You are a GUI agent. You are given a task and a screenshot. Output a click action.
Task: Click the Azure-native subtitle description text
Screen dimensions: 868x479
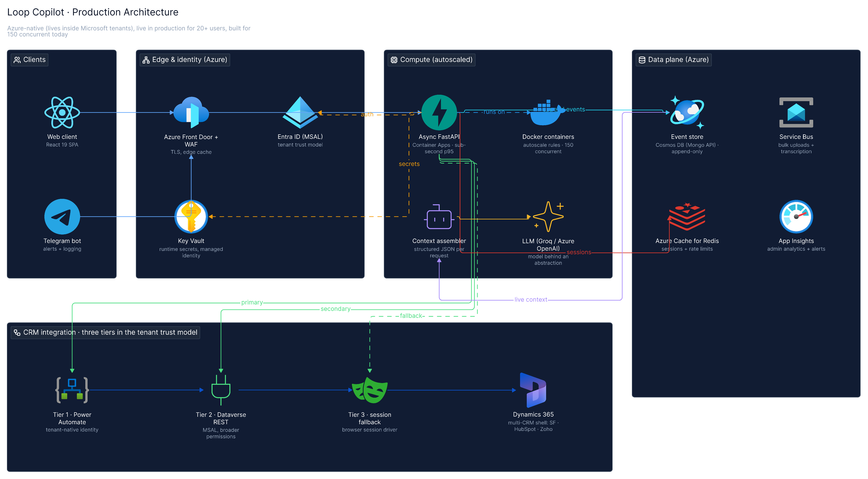click(129, 31)
